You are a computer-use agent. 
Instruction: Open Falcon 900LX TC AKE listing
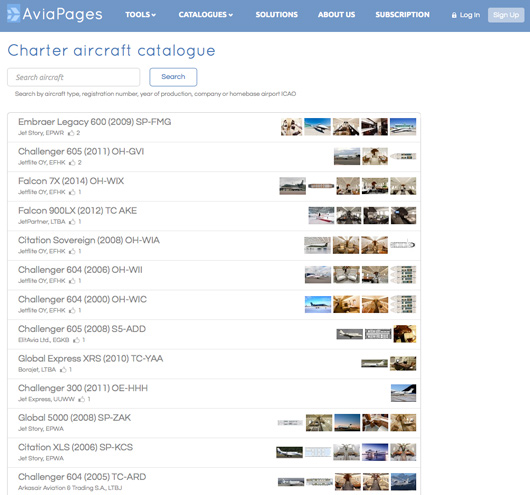coord(77,211)
